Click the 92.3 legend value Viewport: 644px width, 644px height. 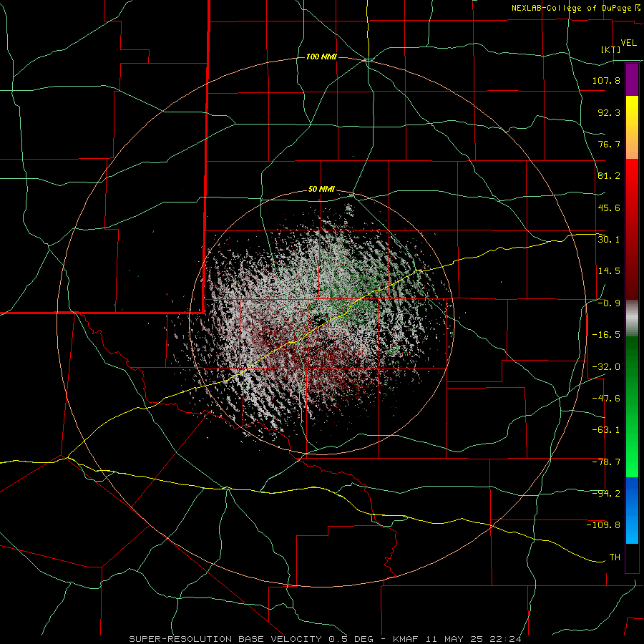pyautogui.click(x=609, y=112)
